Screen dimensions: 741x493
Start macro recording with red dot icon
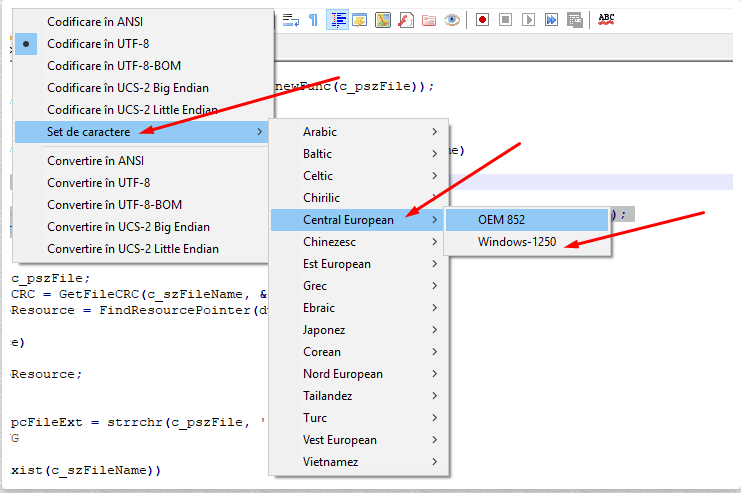pyautogui.click(x=483, y=20)
